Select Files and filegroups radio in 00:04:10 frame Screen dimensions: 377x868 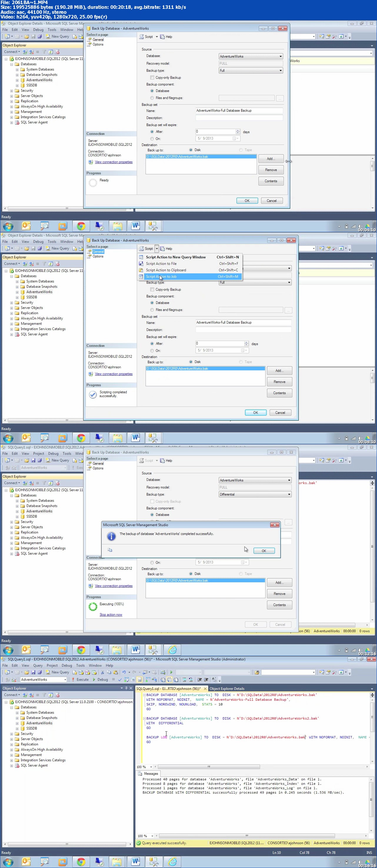coord(152,98)
